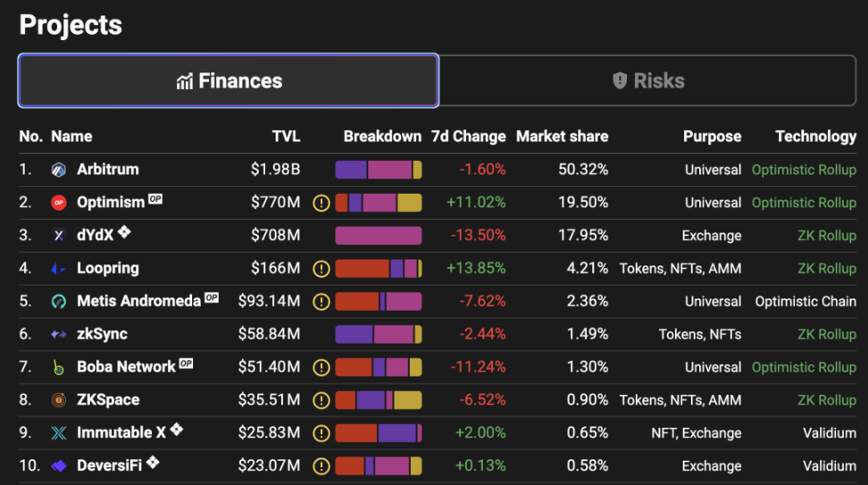Click the 7d Change column header

click(468, 137)
